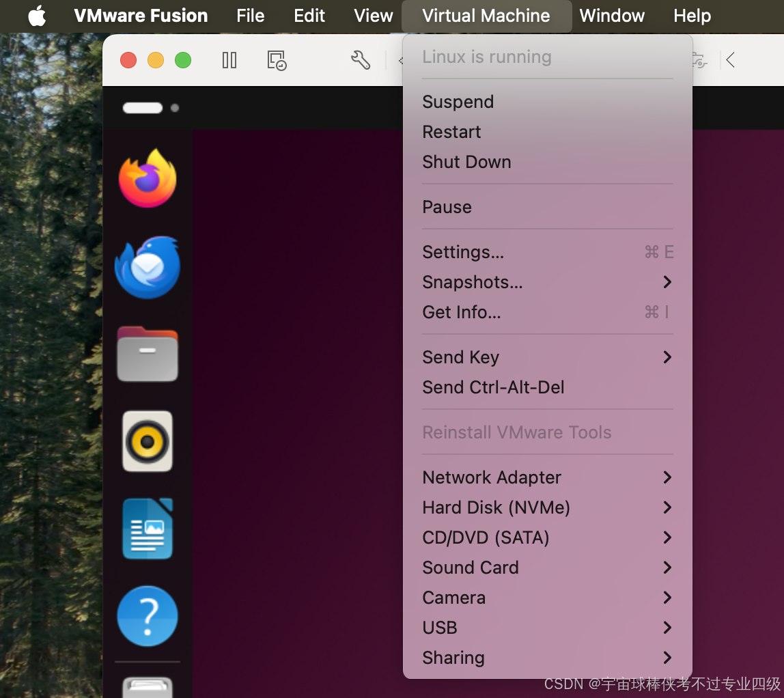Open the Apple menu

pyautogui.click(x=37, y=16)
